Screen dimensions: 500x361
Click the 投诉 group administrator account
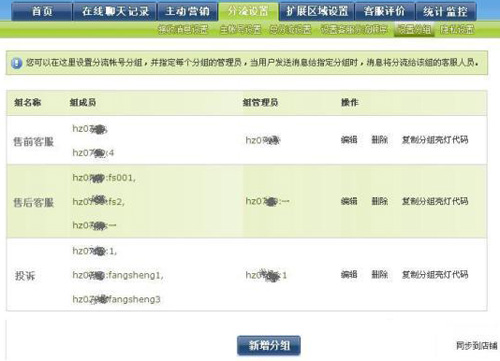coord(266,275)
